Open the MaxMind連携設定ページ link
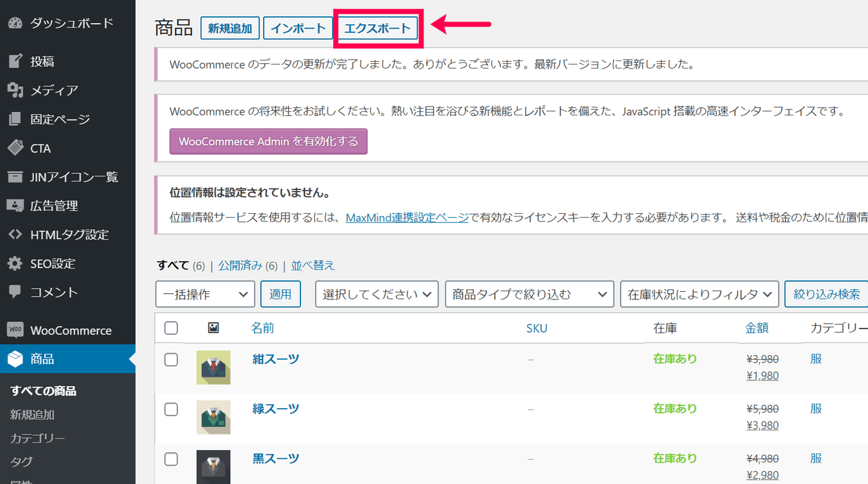This screenshot has height=484, width=868. click(407, 218)
